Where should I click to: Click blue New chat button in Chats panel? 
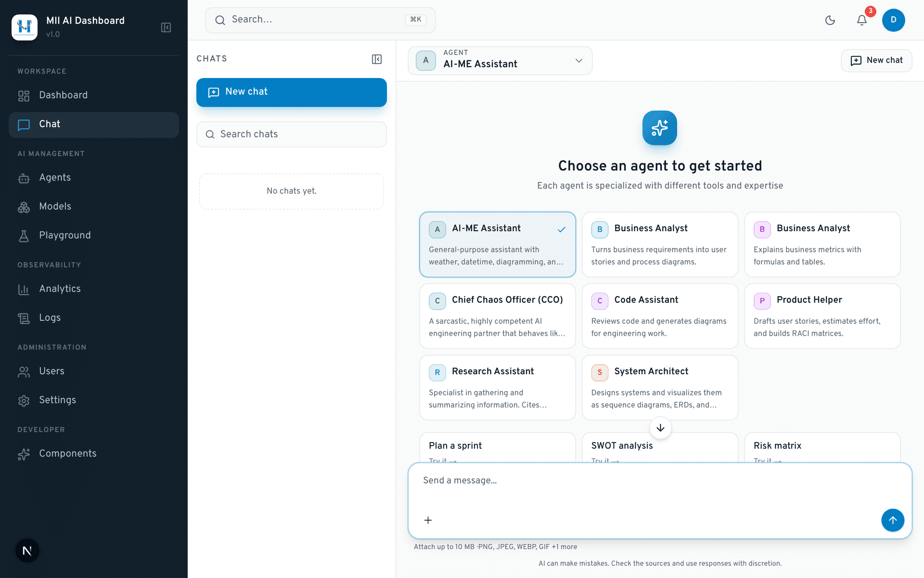tap(292, 92)
